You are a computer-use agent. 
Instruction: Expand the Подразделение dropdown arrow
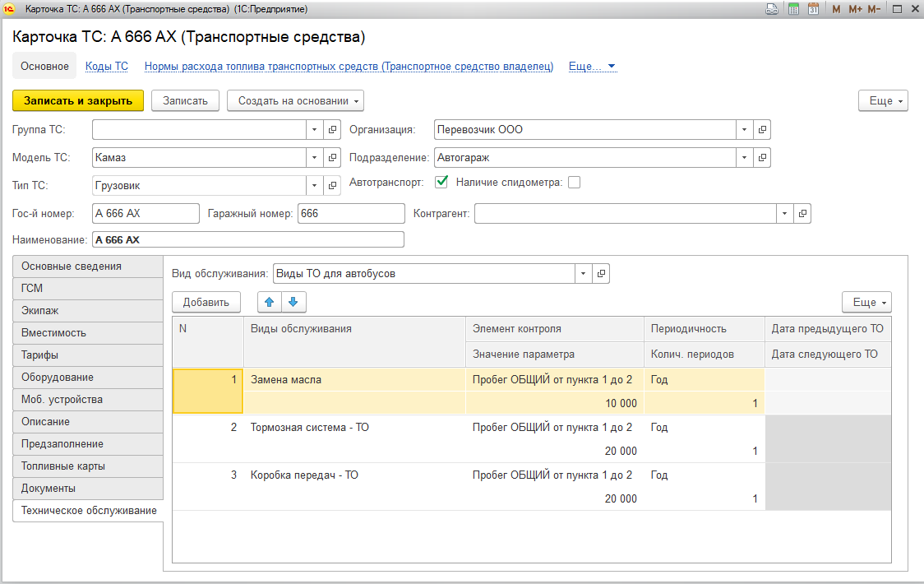[744, 157]
